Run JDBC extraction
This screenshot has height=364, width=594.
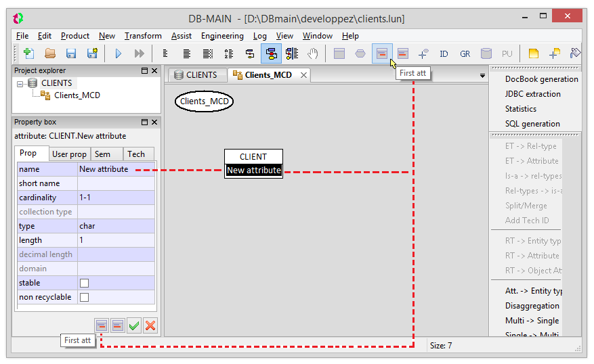coord(532,94)
